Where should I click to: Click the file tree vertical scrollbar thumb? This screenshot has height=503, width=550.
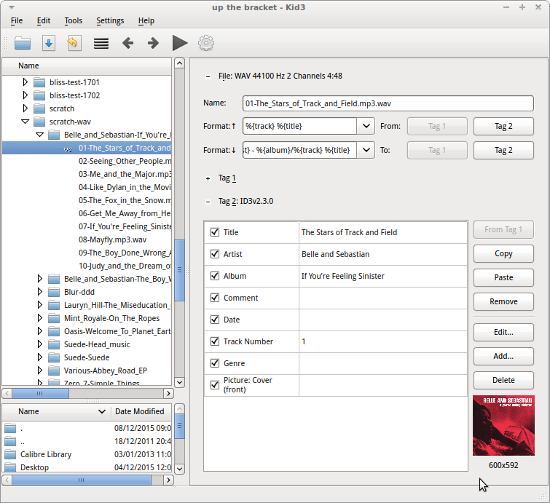tap(179, 270)
